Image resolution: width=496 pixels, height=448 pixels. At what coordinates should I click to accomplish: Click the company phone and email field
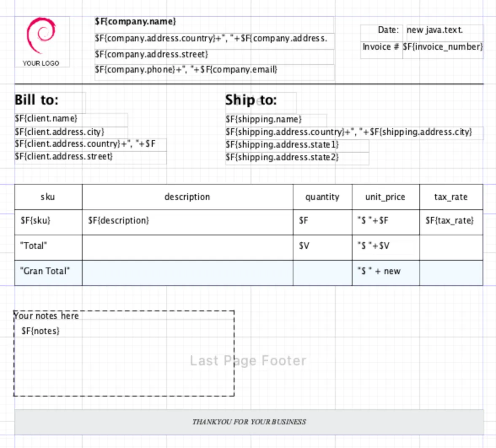point(186,70)
